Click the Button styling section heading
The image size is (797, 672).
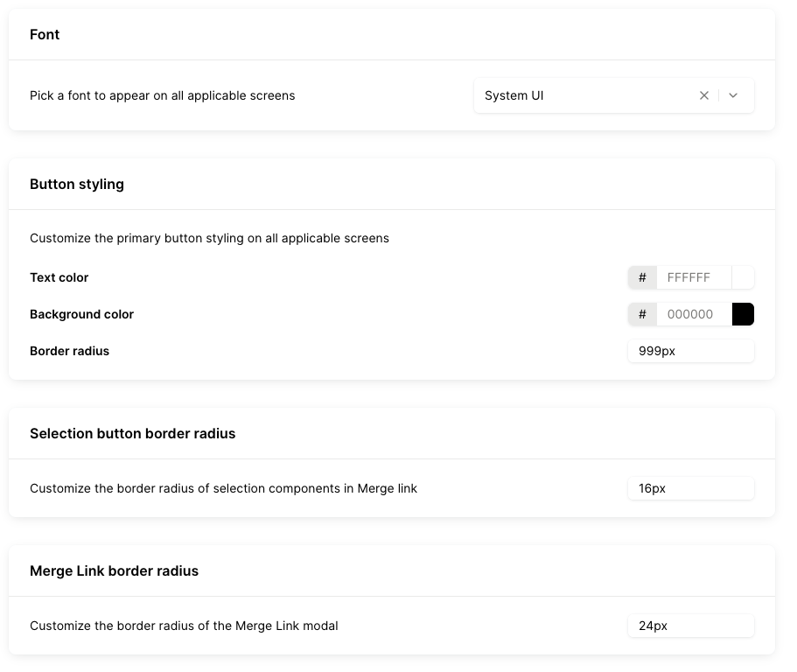[x=77, y=184]
